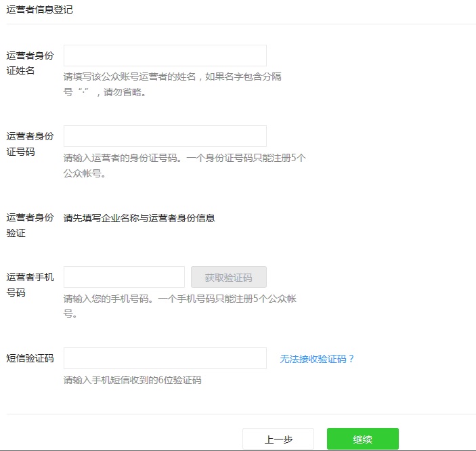The image size is (476, 451).
Task: Click the 运营者身份证号码 field label
Action: (x=30, y=144)
